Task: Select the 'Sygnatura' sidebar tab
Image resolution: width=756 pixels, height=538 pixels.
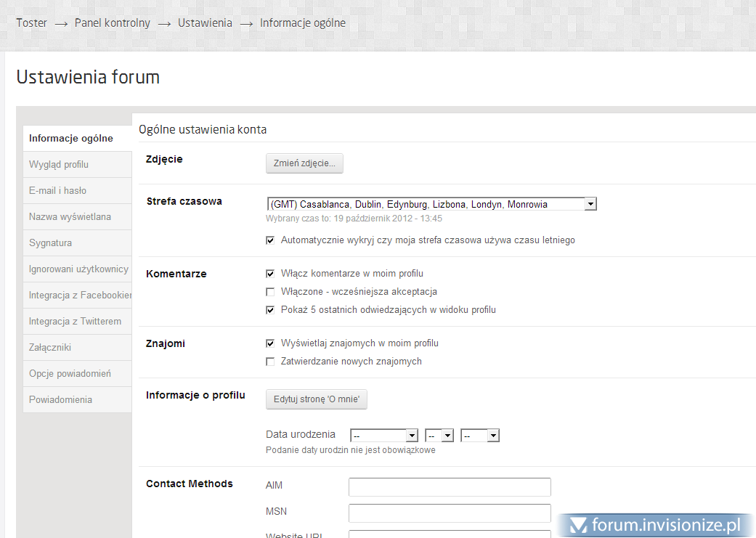Action: tap(50, 243)
